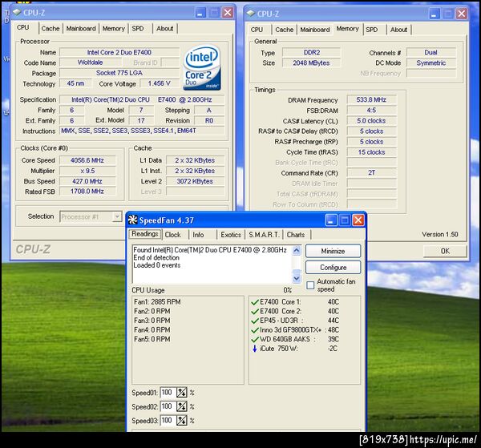
Task: Switch to Memory tab in left CPU-Z window
Action: (114, 29)
